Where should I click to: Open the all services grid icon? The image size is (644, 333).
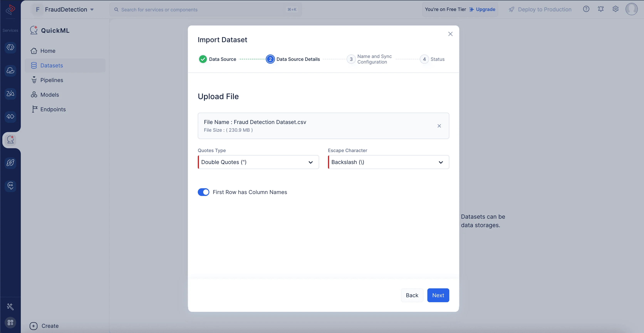pyautogui.click(x=10, y=322)
